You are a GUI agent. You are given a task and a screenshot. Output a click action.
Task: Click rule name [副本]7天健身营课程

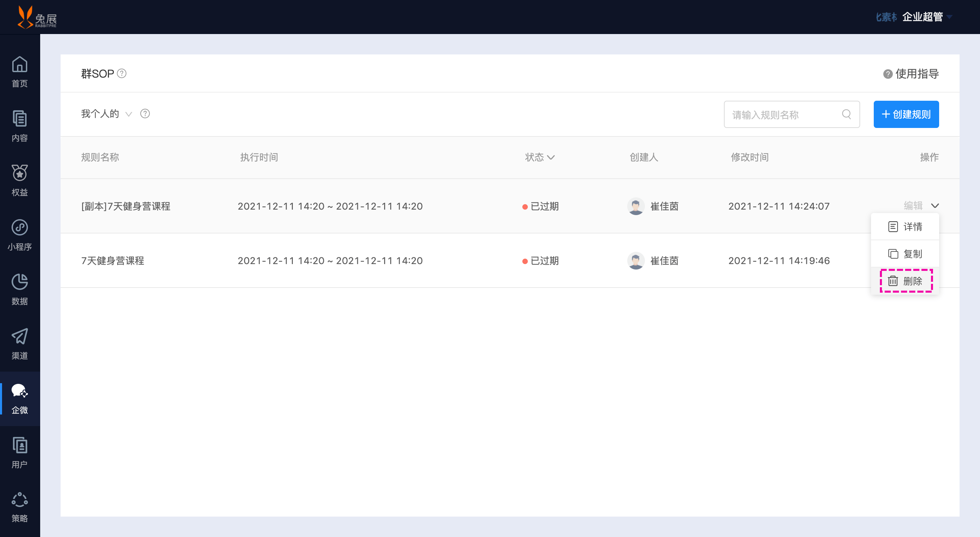126,206
